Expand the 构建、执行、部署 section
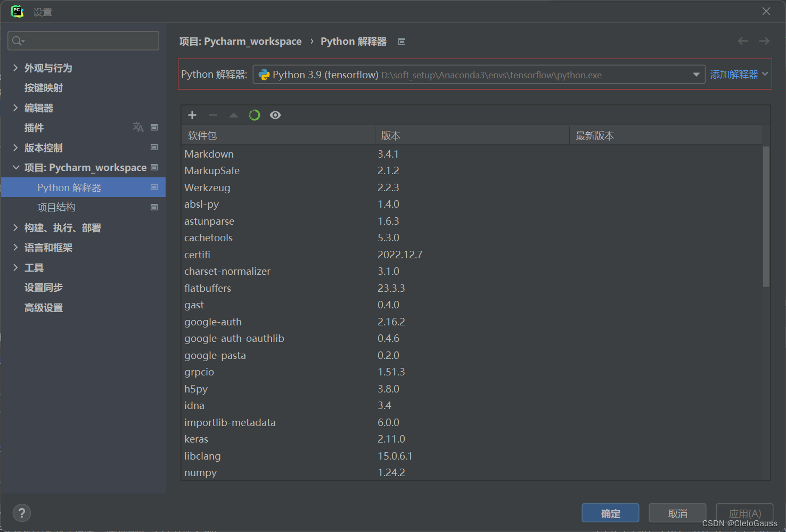Image resolution: width=786 pixels, height=532 pixels. [15, 227]
